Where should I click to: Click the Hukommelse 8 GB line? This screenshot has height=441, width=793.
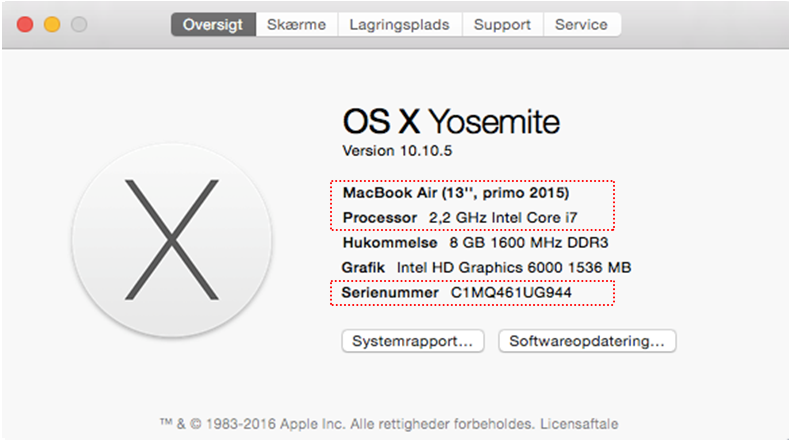click(x=475, y=243)
